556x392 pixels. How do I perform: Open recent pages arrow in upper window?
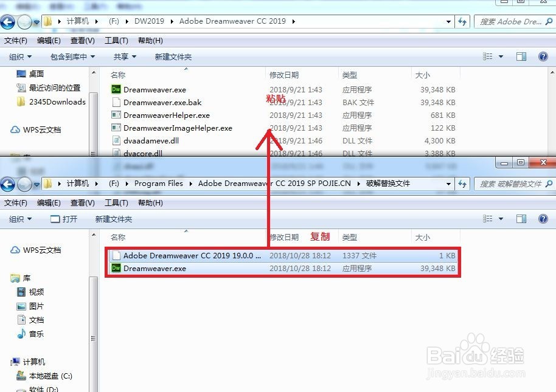point(36,22)
